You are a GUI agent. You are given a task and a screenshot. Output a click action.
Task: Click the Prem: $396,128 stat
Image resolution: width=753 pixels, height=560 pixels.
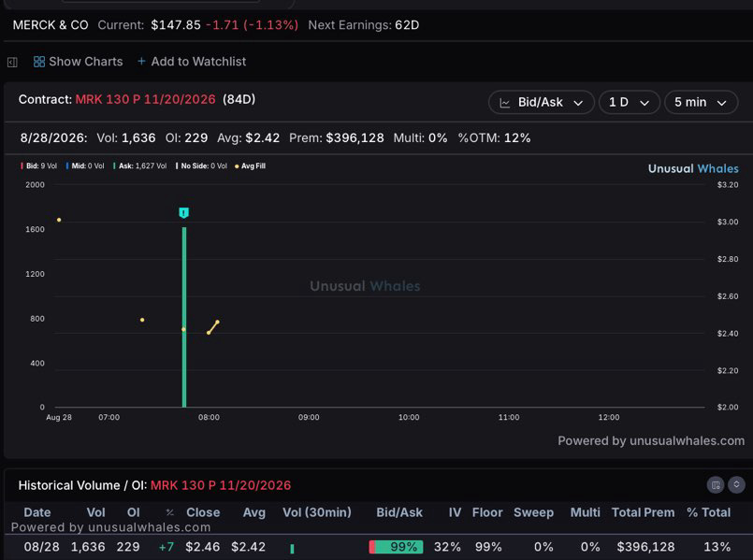click(x=337, y=138)
